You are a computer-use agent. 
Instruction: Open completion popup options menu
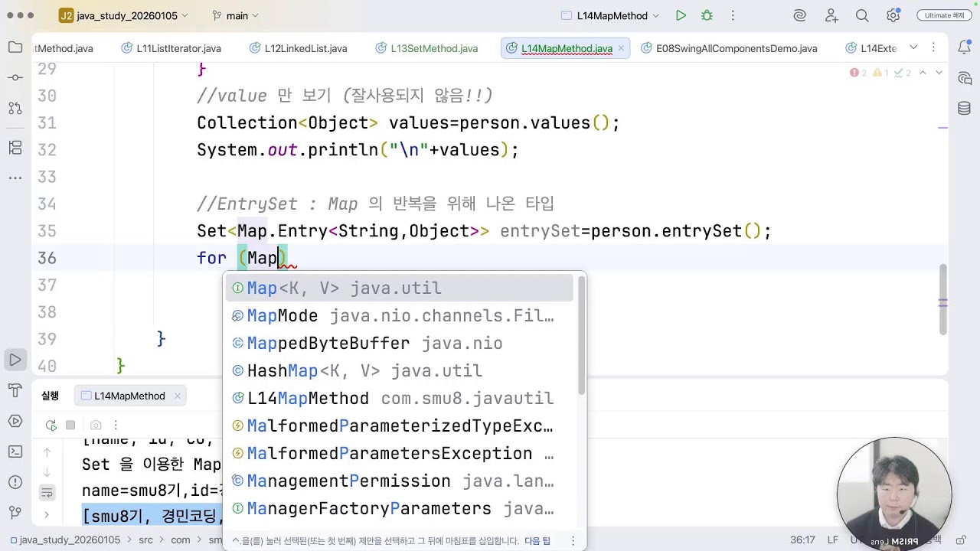coord(572,541)
